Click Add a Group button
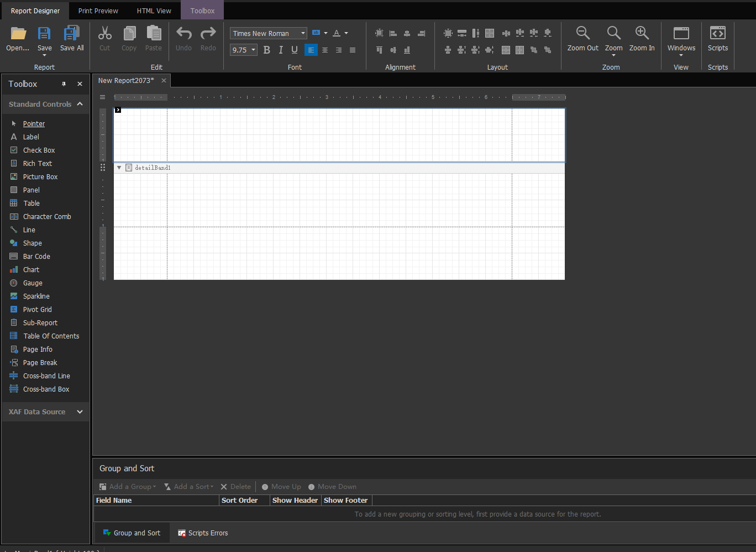Viewport: 756px width, 552px height. click(x=128, y=487)
